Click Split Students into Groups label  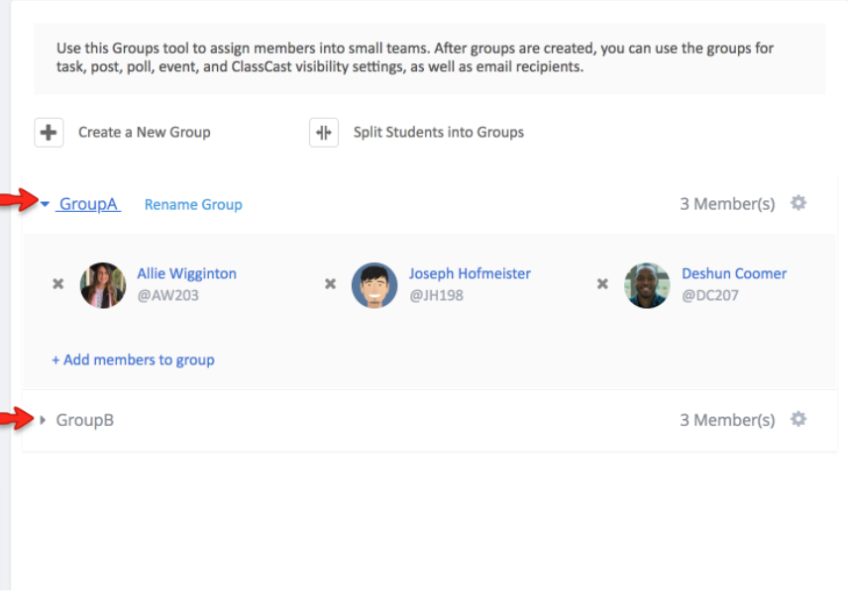point(439,133)
